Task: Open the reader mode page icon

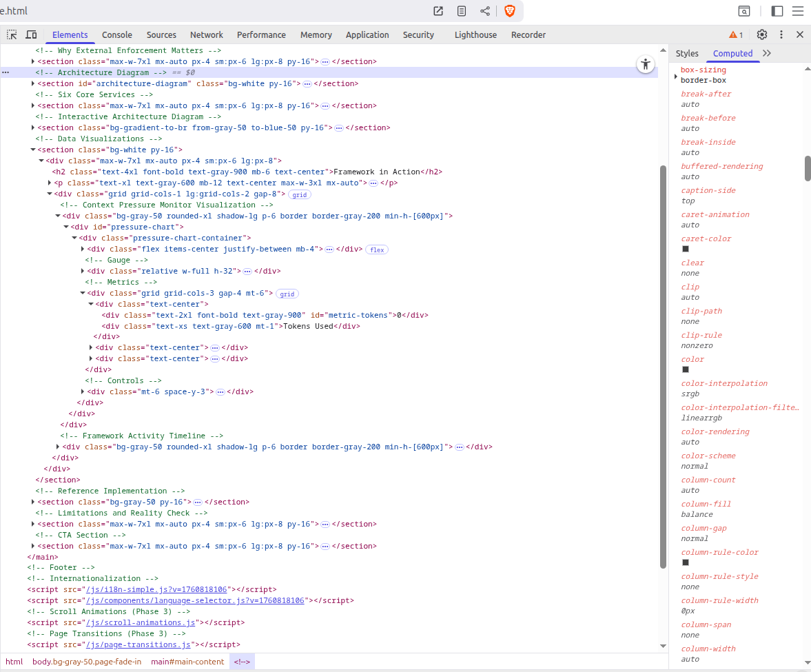Action: click(x=462, y=11)
